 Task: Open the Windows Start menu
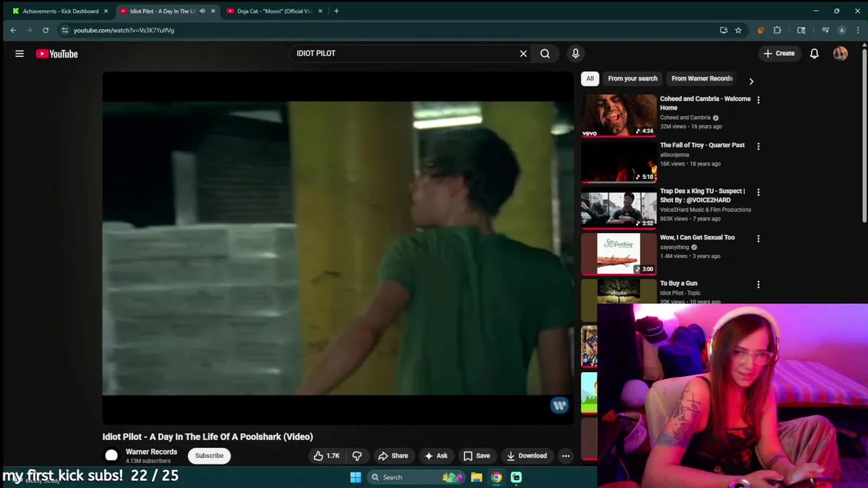click(355, 477)
